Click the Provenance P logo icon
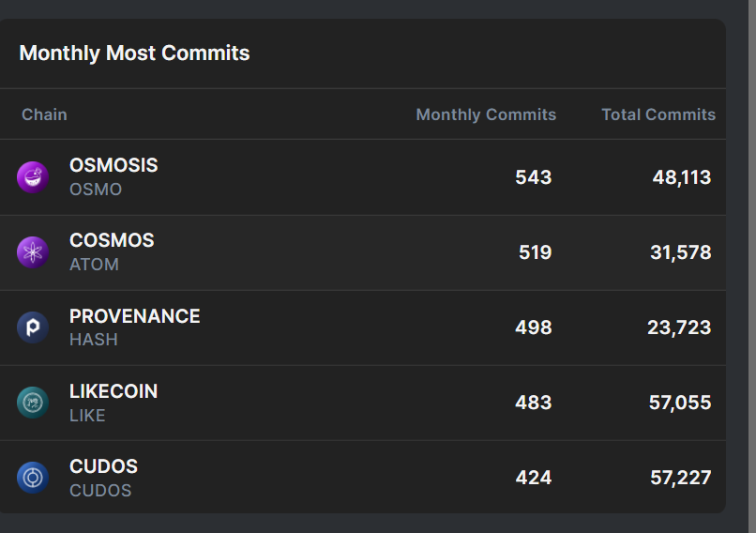756x533 pixels. [33, 327]
